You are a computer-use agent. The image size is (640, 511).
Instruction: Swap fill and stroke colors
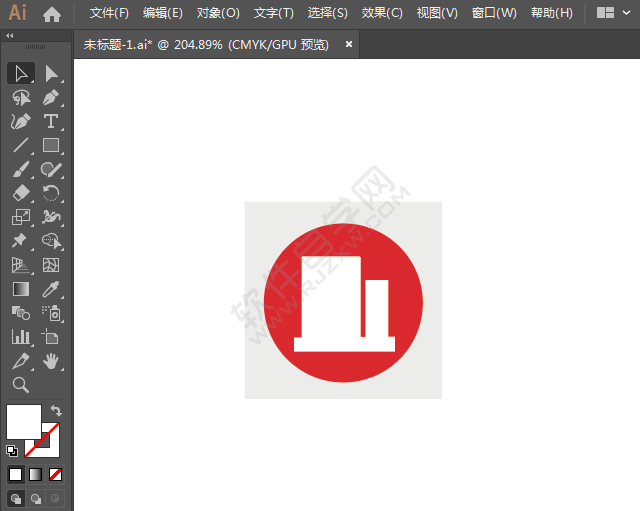56,411
